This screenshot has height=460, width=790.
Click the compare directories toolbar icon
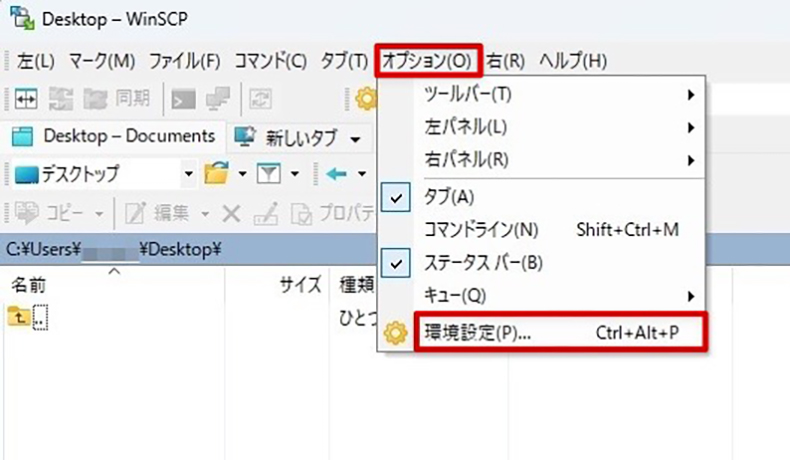pos(26,99)
